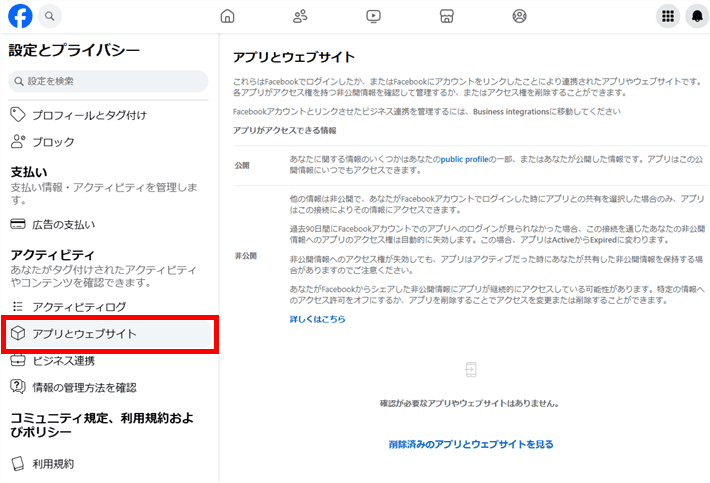Open notifications bell icon
The image size is (710, 483).
697,16
